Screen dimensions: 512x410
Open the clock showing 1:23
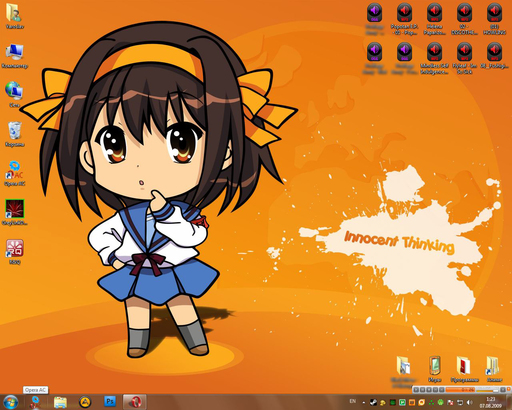coord(491,402)
